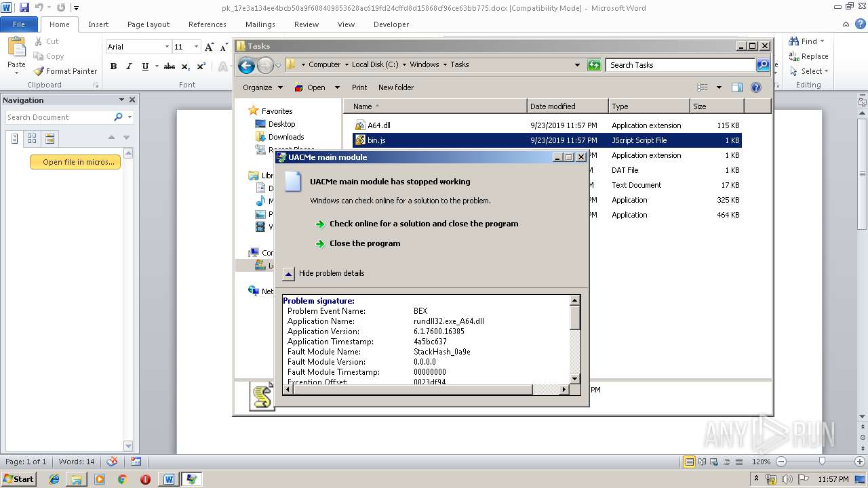The height and width of the screenshot is (488, 868).
Task: Open the views dropdown arrow in Explorer
Action: (719, 87)
